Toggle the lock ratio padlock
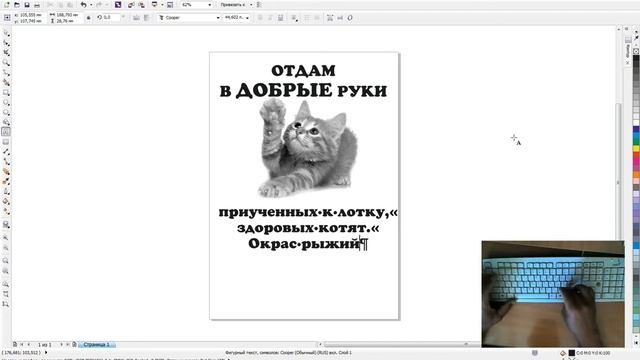The width and height of the screenshot is (640, 360). [89, 18]
